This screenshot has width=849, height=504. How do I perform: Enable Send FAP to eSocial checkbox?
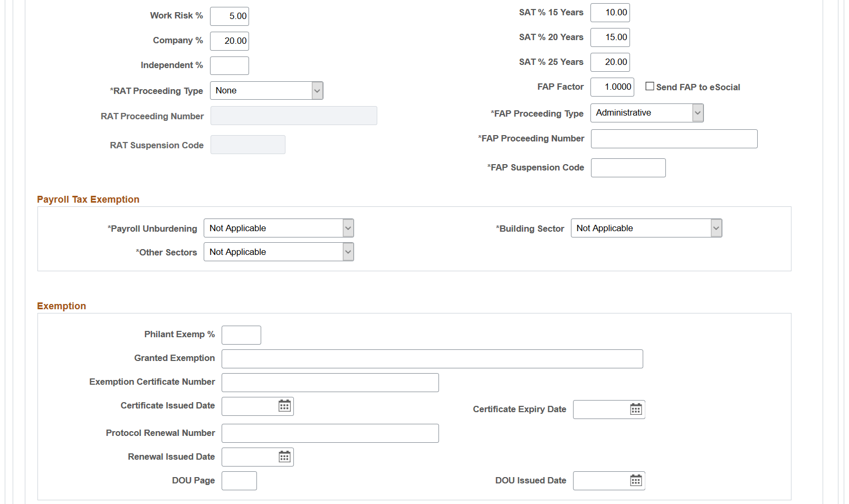click(650, 87)
